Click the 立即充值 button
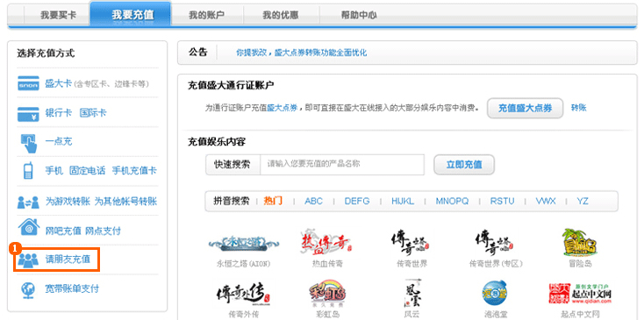The height and width of the screenshot is (320, 644). coord(464,165)
